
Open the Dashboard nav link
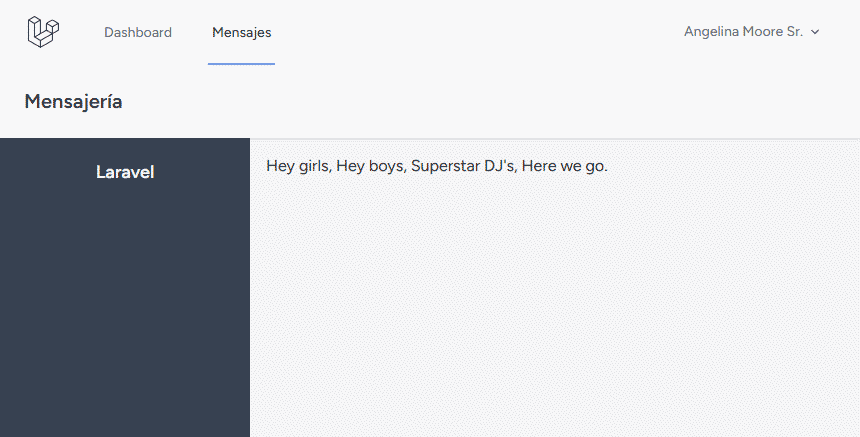click(138, 32)
